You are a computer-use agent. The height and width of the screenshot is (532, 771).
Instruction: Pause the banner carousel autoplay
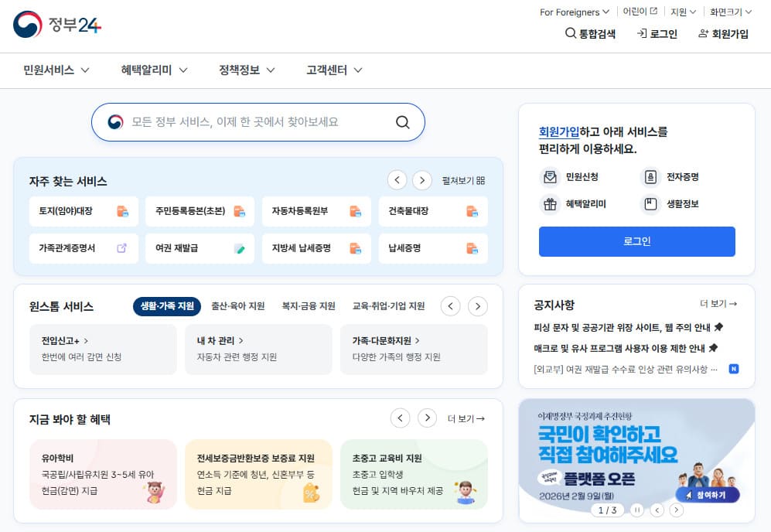637,510
